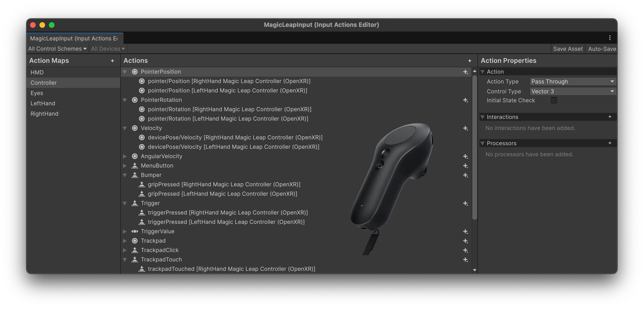Collapse the Interactions section foldout
This screenshot has height=309, width=644.
483,117
